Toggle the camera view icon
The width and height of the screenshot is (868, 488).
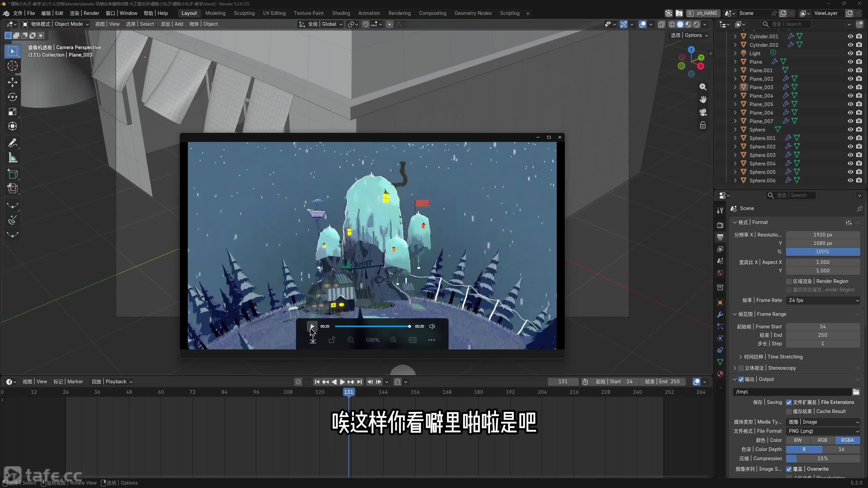click(703, 112)
